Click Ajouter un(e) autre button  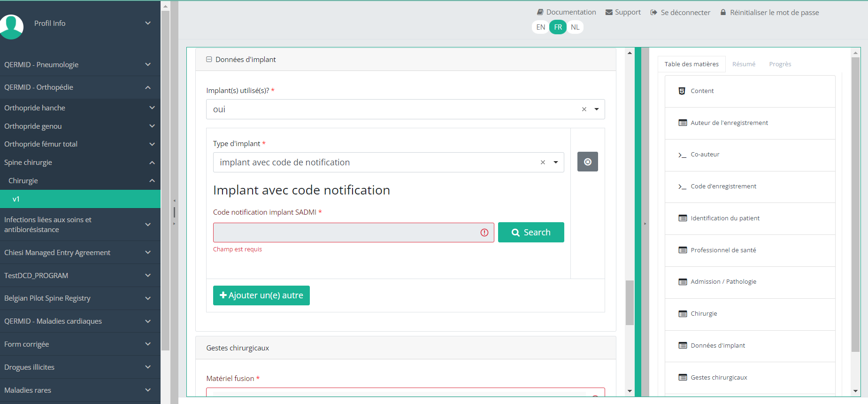tap(261, 295)
